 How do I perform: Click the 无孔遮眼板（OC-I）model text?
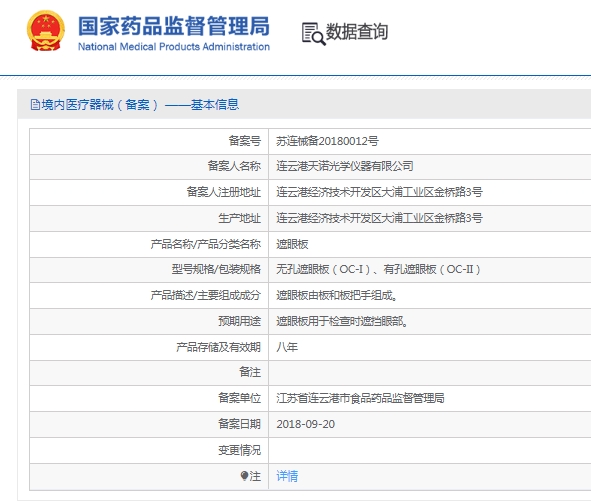[323, 270]
